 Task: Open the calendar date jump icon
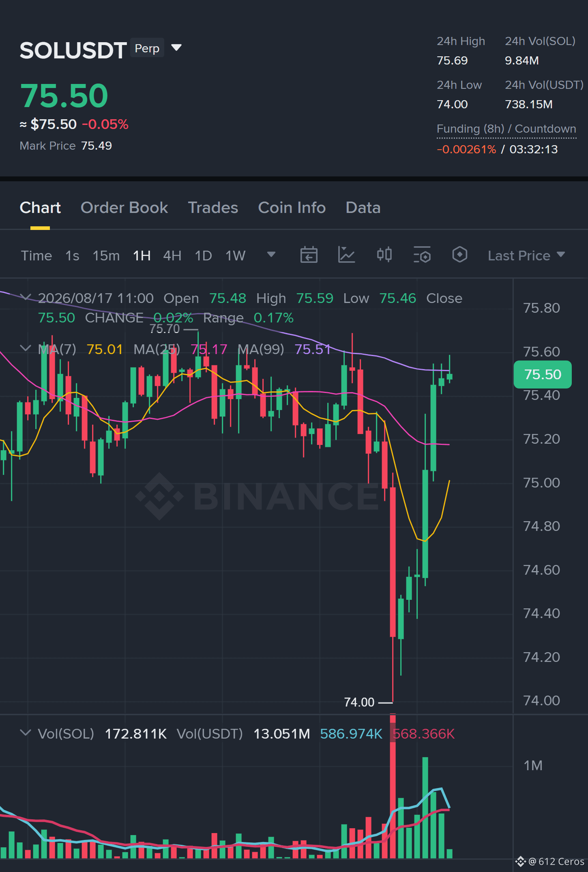(309, 255)
